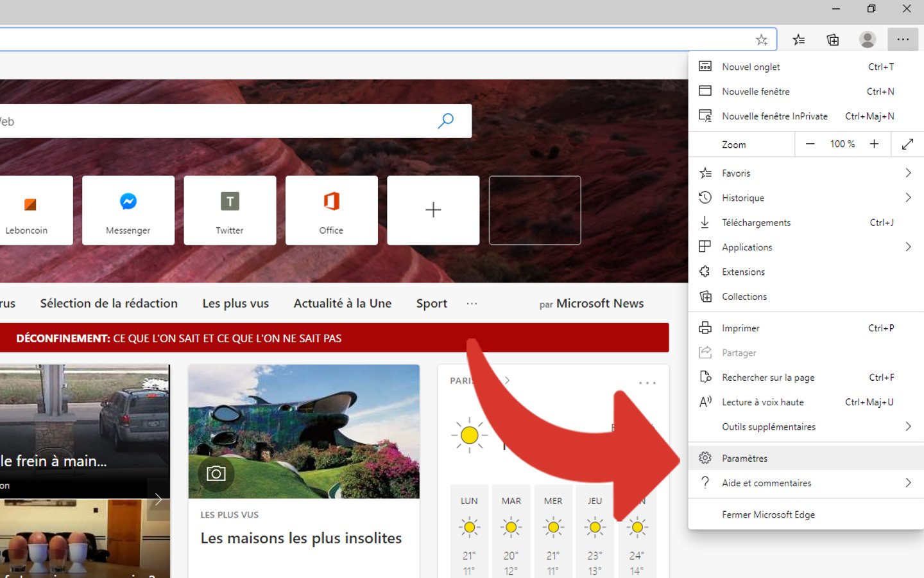
Task: Open Collections from the menu
Action: 806,297
